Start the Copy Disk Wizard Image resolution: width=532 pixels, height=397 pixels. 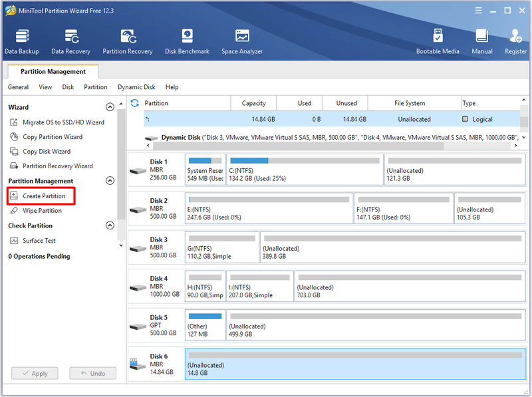[x=41, y=152]
